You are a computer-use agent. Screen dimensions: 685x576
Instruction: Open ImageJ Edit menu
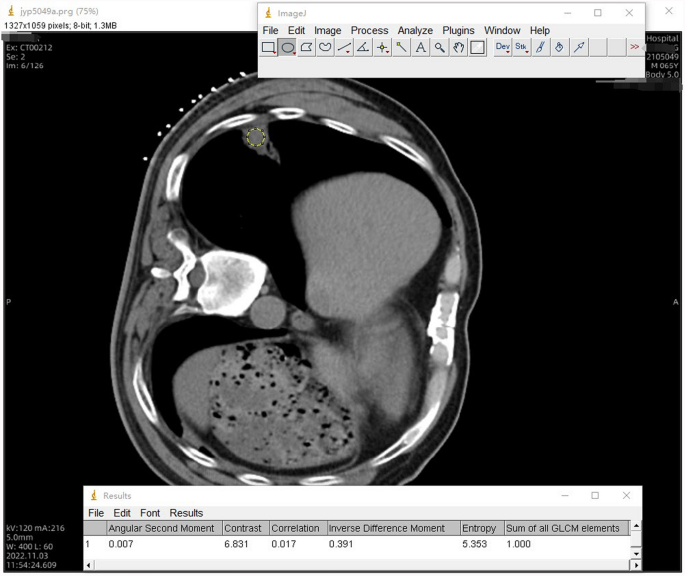coord(296,30)
